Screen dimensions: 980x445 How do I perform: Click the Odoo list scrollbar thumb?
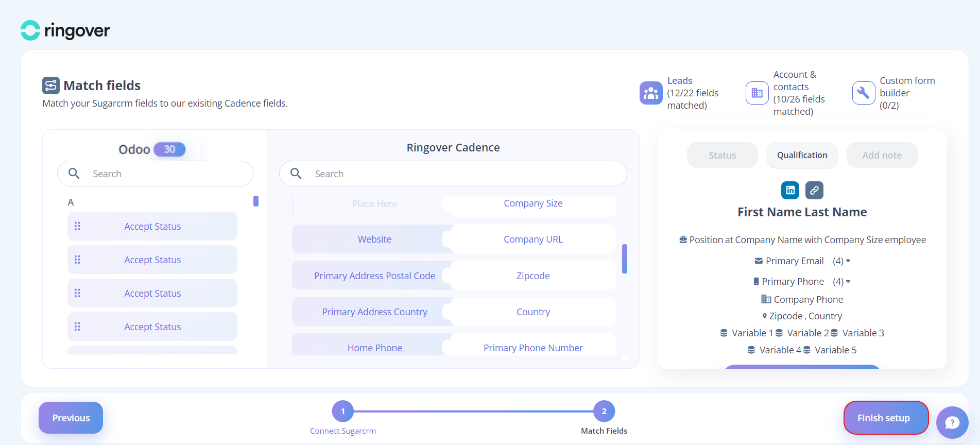point(256,201)
